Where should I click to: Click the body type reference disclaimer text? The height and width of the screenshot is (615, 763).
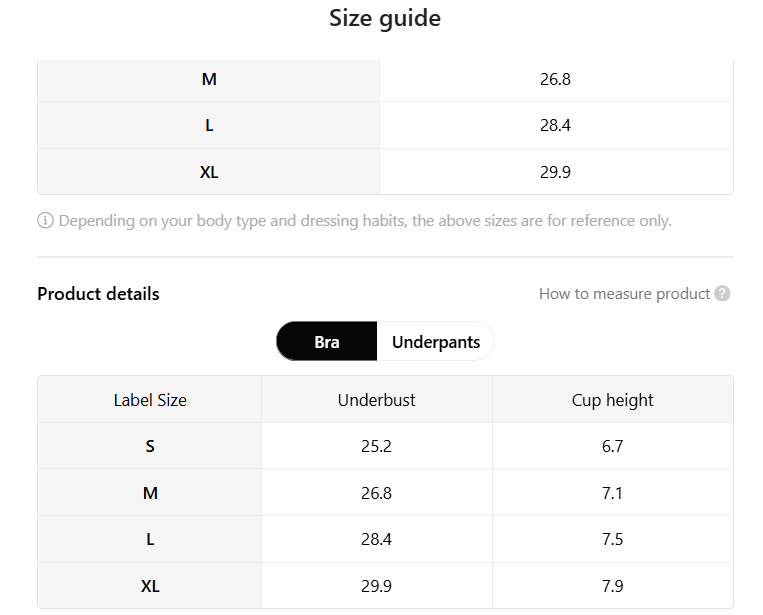click(x=365, y=221)
